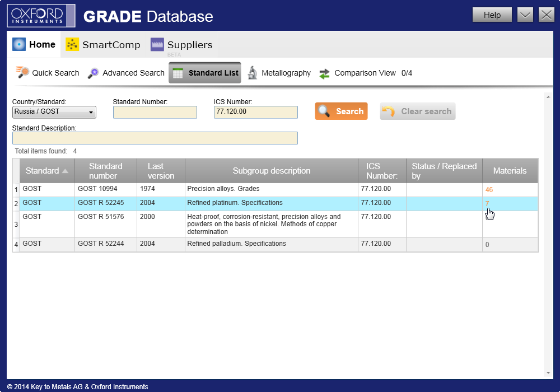Open the 7 materials link for GOST R 52245
Viewport: 560px width, 392px height.
click(x=487, y=204)
